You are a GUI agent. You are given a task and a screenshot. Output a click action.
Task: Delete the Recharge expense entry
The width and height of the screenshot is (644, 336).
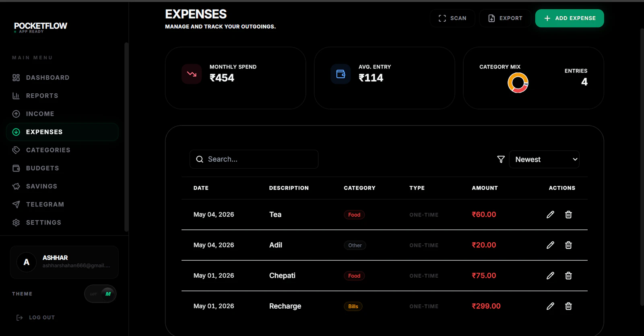568,306
